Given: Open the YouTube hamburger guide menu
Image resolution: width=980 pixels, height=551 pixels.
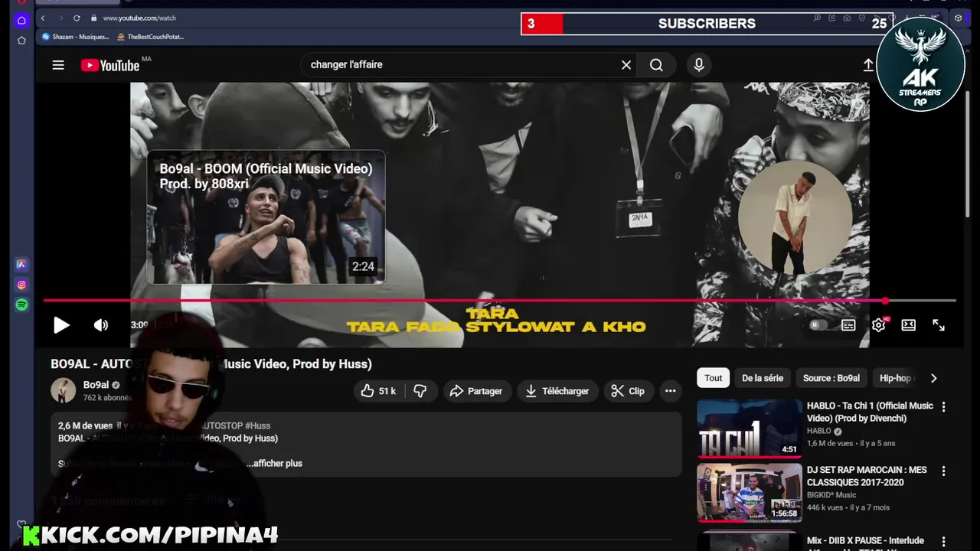Looking at the screenshot, I should [58, 65].
